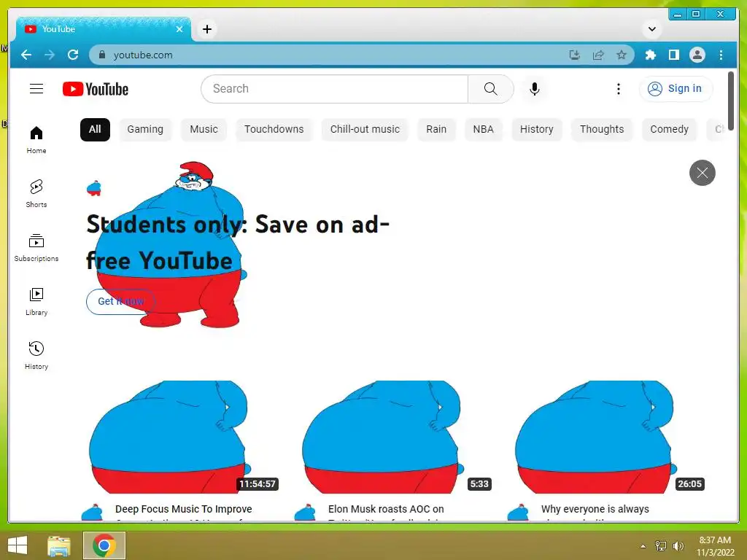Open Elon Musk roasts AOC title

pos(386,509)
